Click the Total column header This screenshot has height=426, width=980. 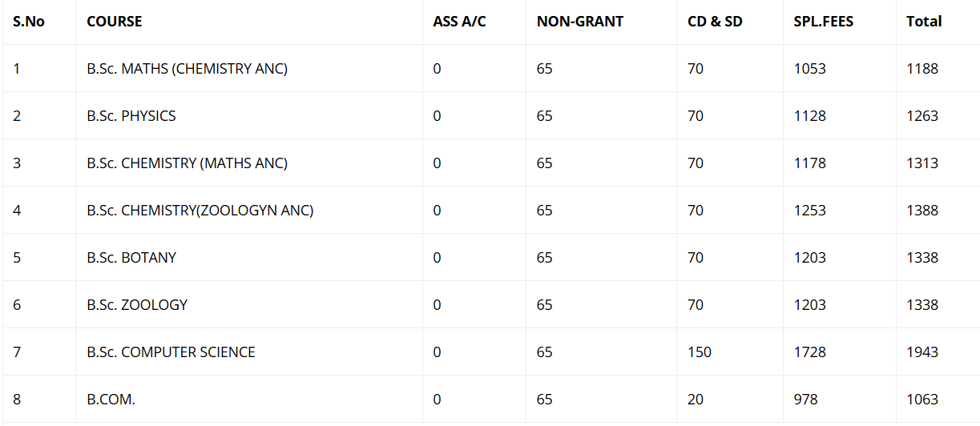click(924, 22)
